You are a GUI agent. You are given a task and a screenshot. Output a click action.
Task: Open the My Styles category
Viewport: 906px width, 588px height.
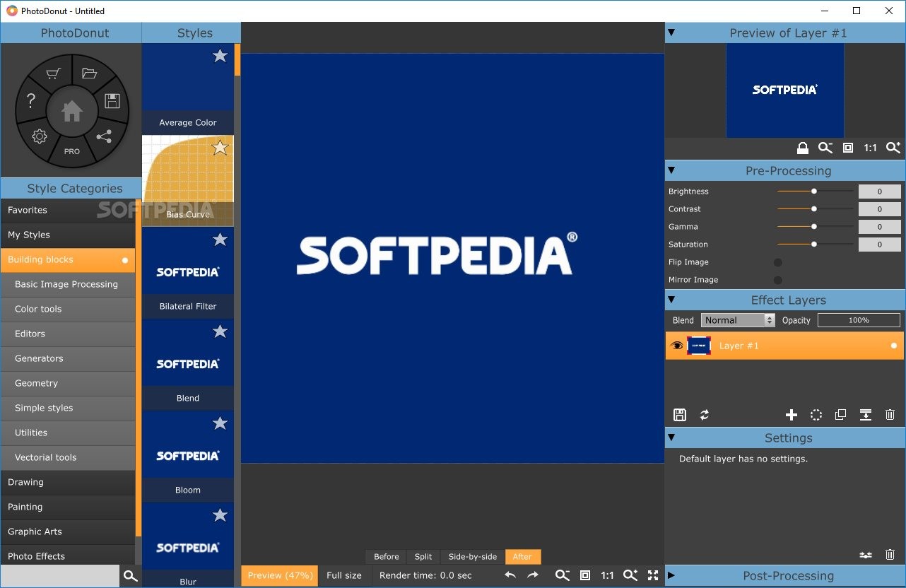pos(68,235)
